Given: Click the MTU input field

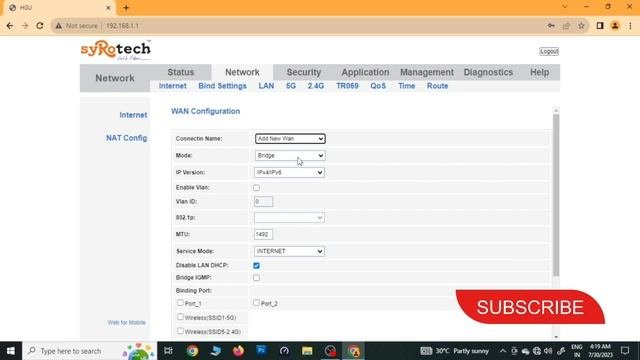Looking at the screenshot, I should pyautogui.click(x=263, y=234).
